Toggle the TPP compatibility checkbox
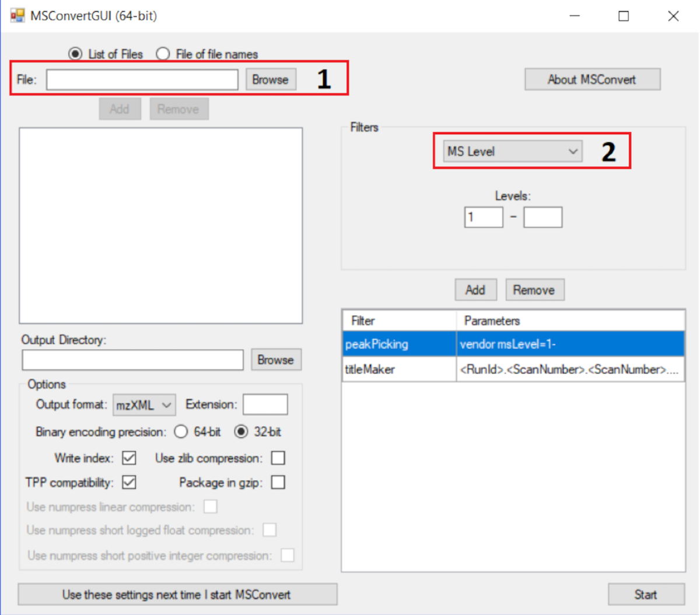The image size is (700, 615). point(129,482)
